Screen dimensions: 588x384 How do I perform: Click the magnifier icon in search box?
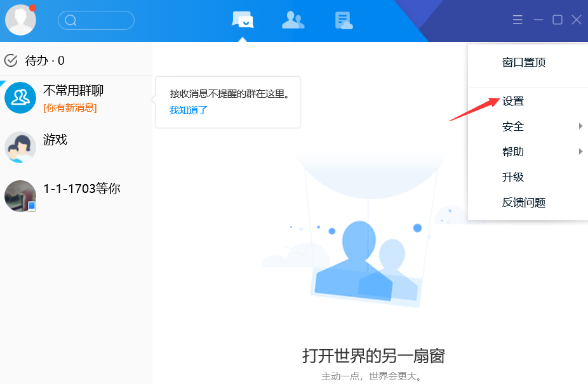click(x=70, y=20)
